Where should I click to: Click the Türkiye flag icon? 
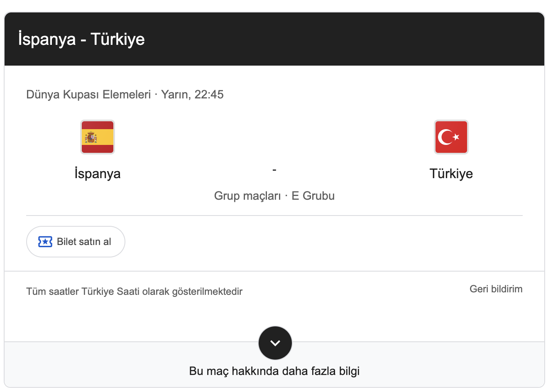[x=451, y=137]
